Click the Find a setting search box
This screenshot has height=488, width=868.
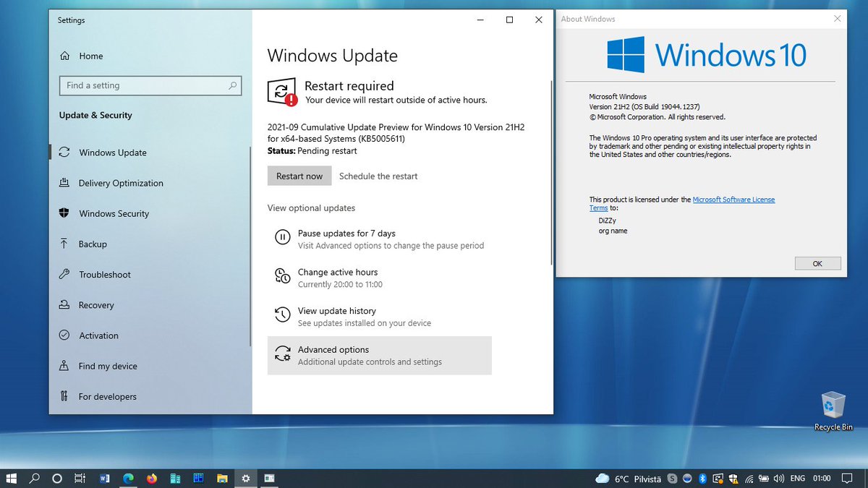click(150, 85)
